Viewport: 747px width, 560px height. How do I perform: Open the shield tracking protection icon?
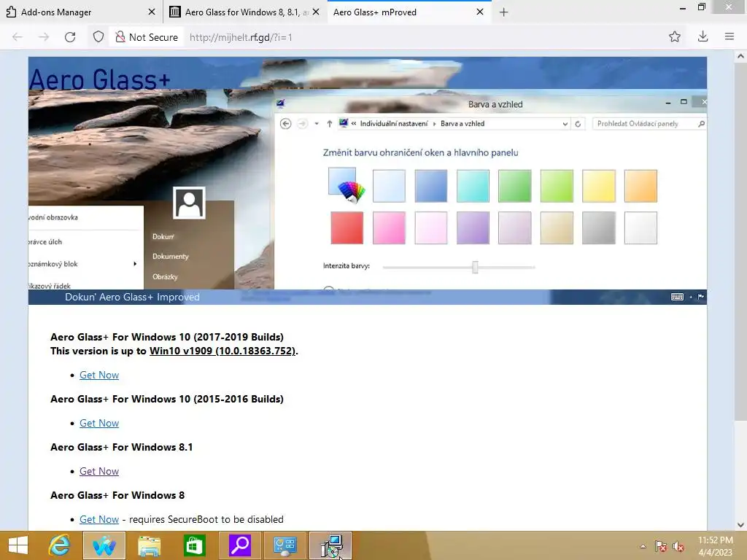tap(98, 36)
